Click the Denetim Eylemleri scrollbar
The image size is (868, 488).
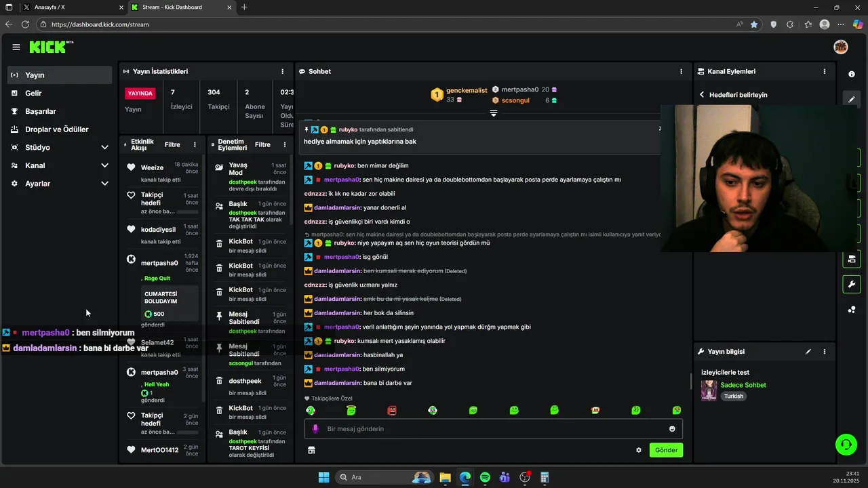tap(292, 191)
